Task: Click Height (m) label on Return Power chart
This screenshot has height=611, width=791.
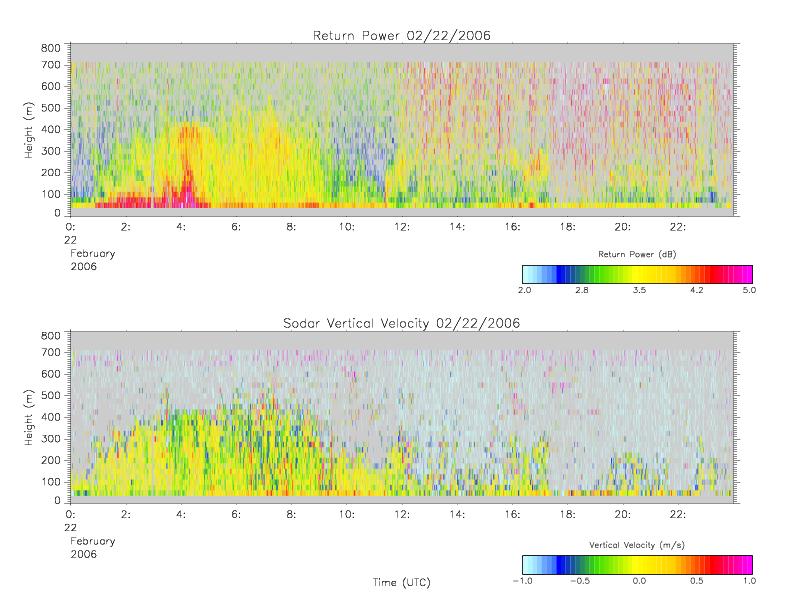Action: click(29, 130)
